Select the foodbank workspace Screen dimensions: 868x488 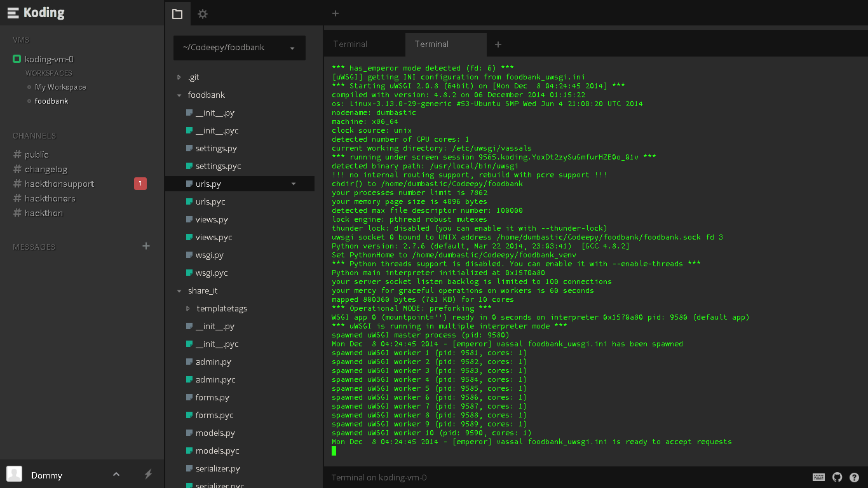[x=51, y=101]
